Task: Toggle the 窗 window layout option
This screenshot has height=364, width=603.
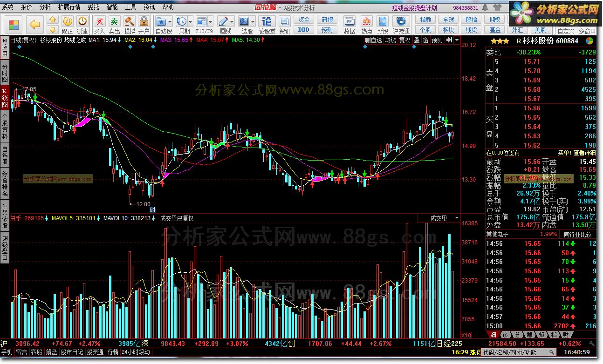Action: (x=425, y=40)
